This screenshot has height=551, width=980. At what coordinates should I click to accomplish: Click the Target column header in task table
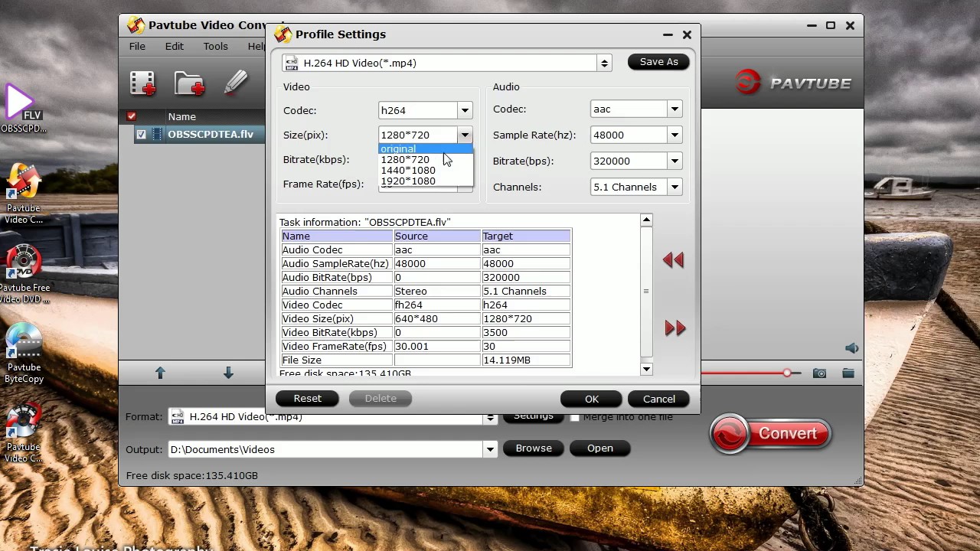[526, 236]
